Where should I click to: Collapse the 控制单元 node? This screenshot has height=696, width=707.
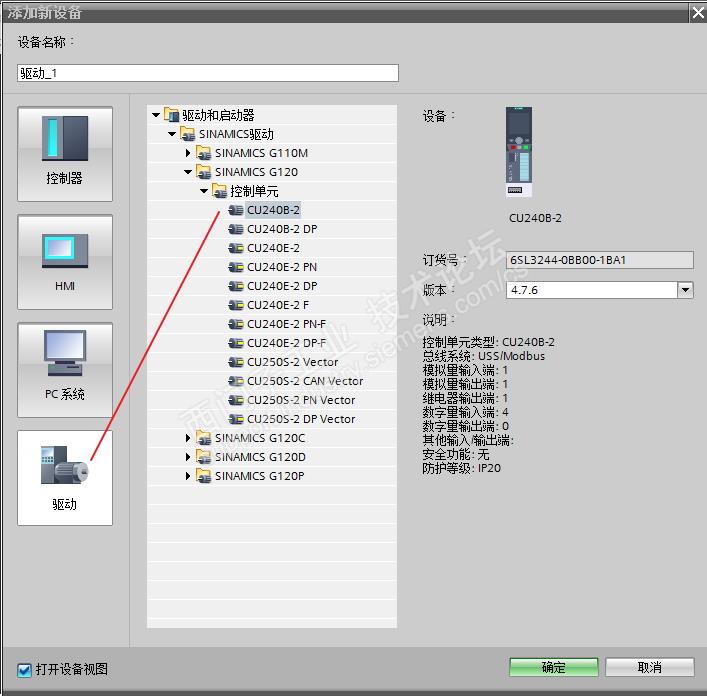tap(204, 191)
